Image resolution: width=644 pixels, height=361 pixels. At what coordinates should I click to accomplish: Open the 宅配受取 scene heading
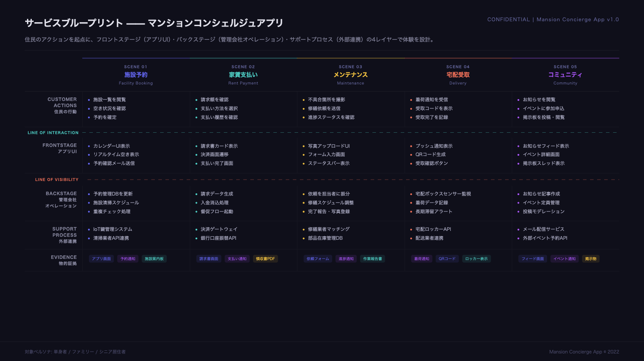point(458,75)
